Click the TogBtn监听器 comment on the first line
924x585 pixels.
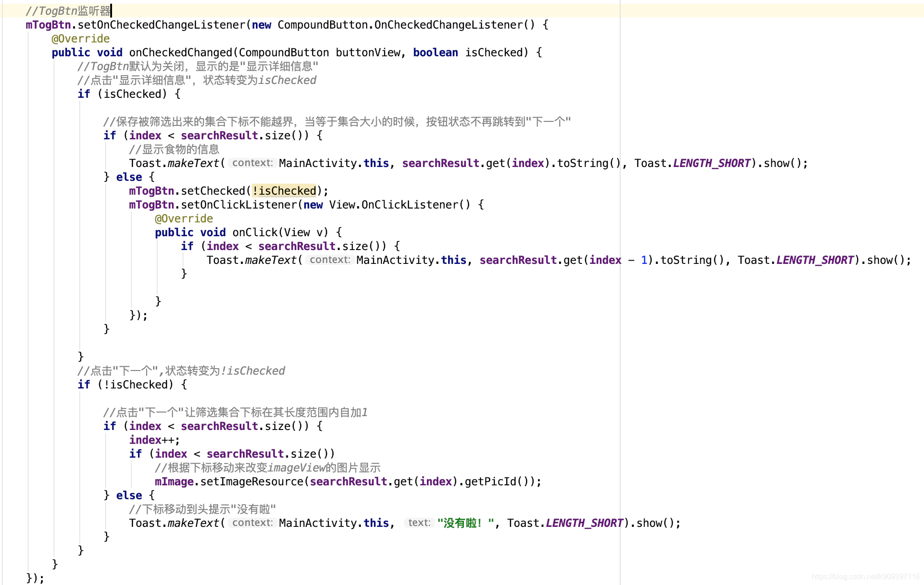pyautogui.click(x=68, y=11)
